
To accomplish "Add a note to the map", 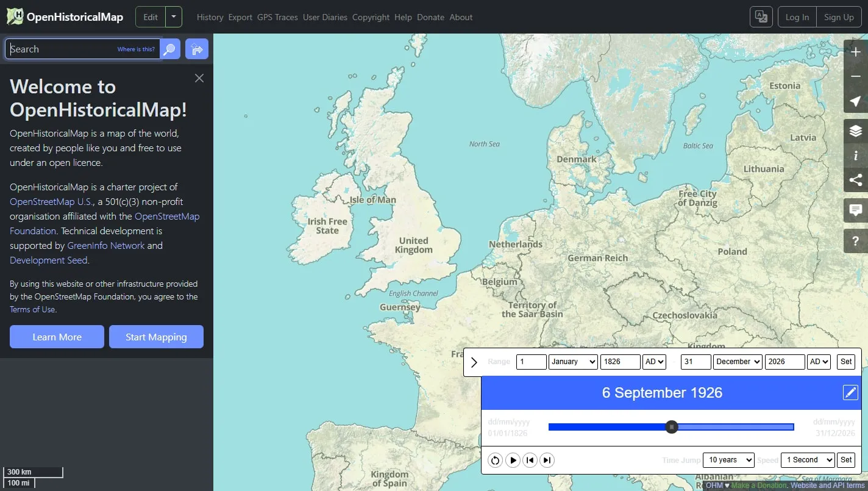I will 856,210.
